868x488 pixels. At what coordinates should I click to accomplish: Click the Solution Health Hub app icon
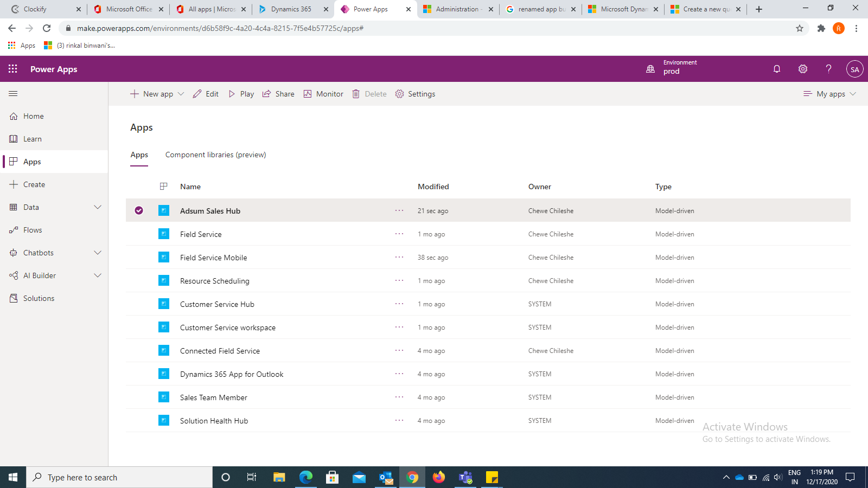pos(164,420)
